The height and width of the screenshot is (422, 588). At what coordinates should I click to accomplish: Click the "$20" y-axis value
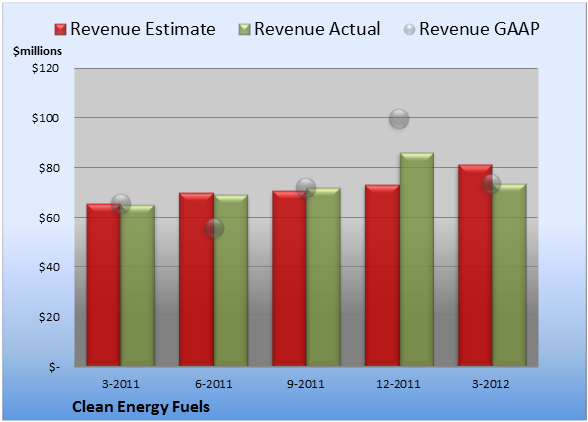(x=49, y=317)
